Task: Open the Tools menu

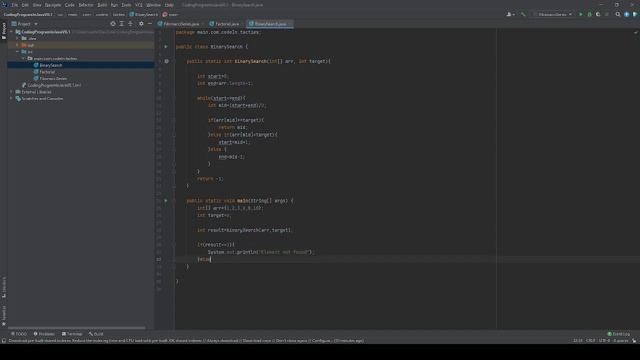Action: click(126, 5)
